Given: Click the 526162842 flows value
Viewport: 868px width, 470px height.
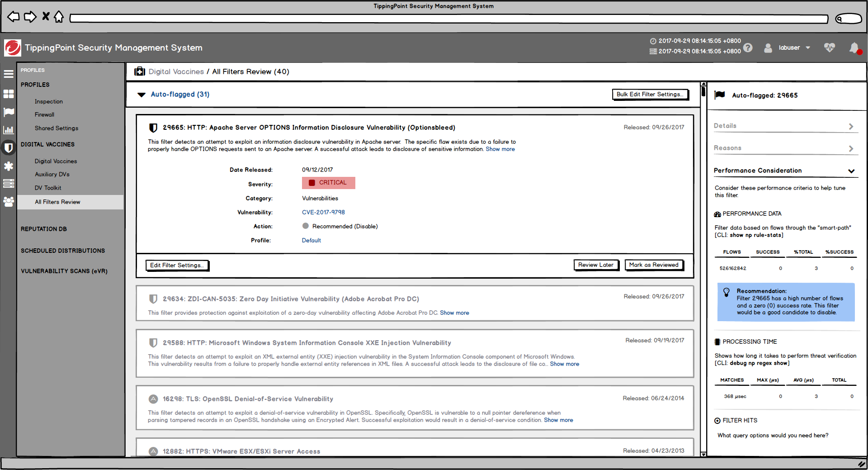Looking at the screenshot, I should pyautogui.click(x=733, y=269).
